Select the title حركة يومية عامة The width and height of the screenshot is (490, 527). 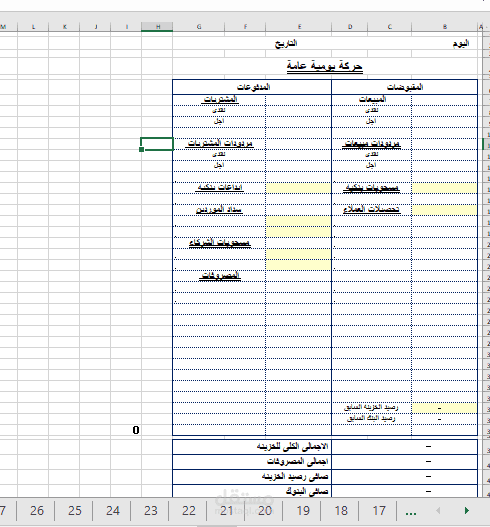click(x=325, y=66)
